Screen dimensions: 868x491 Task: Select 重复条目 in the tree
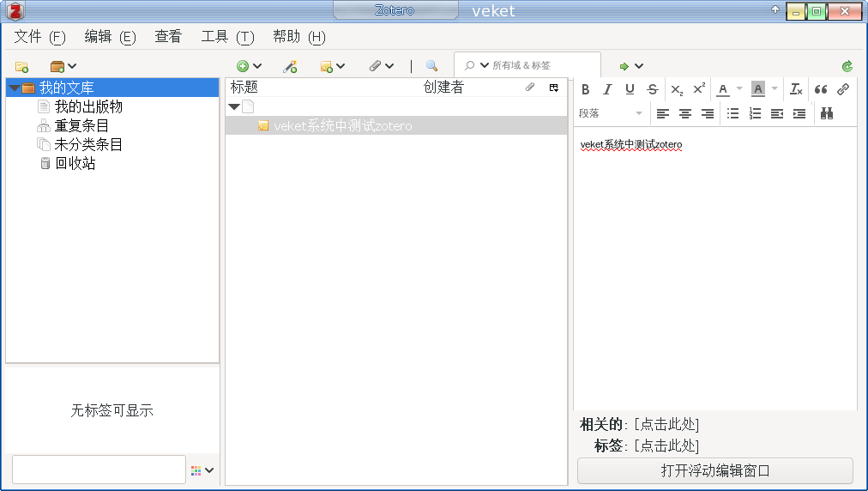coord(81,126)
